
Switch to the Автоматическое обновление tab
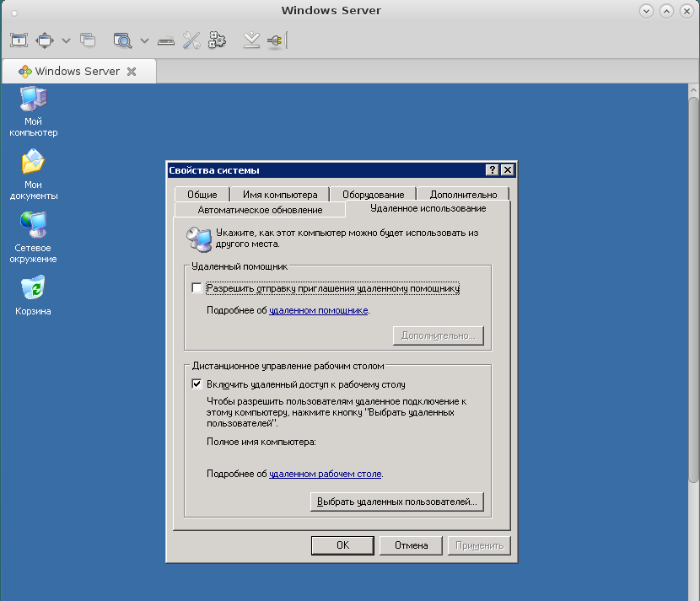[260, 210]
